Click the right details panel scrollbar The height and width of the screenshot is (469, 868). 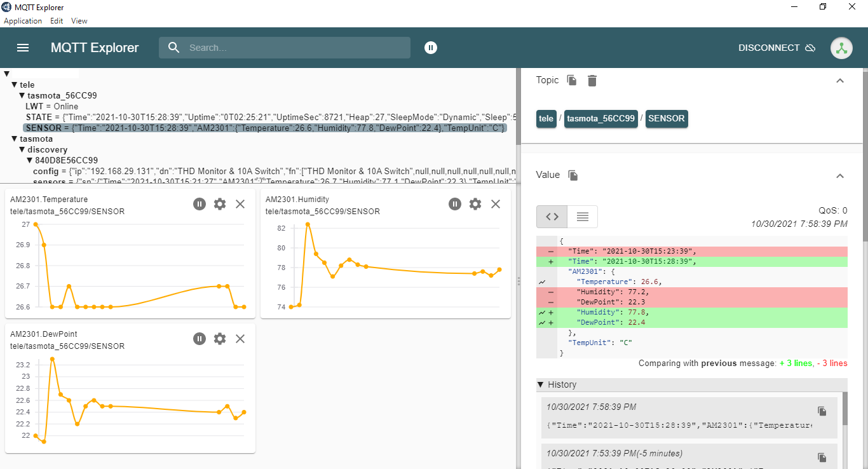click(x=865, y=154)
